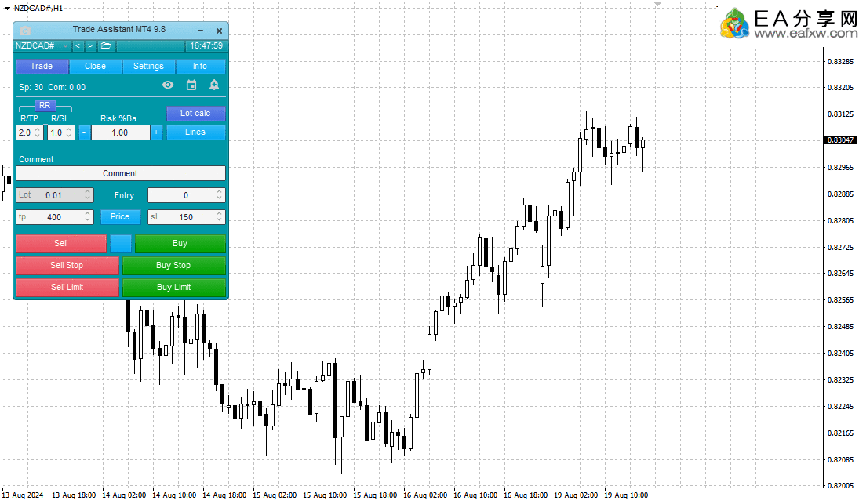Increase tp value with up arrow
This screenshot has height=504, width=859.
tap(87, 214)
